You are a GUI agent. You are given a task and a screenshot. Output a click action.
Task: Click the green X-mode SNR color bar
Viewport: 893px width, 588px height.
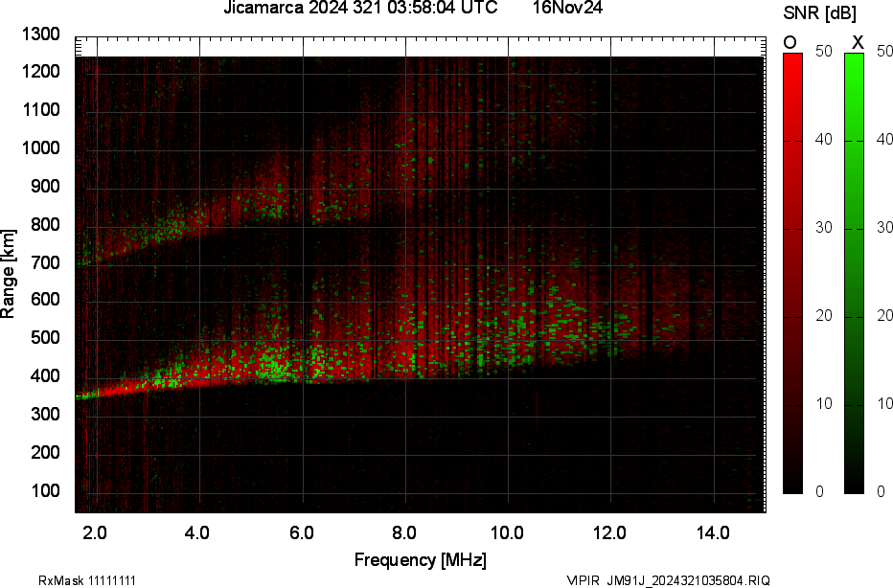coord(854,273)
